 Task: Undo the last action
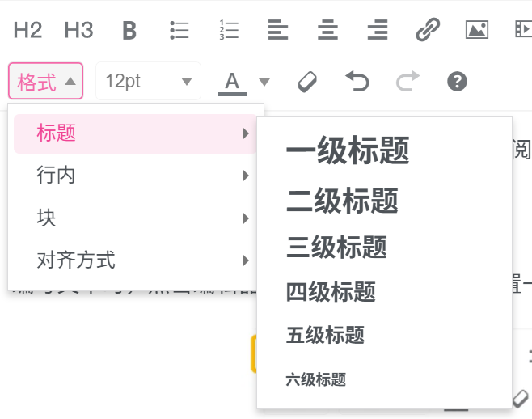(x=357, y=81)
